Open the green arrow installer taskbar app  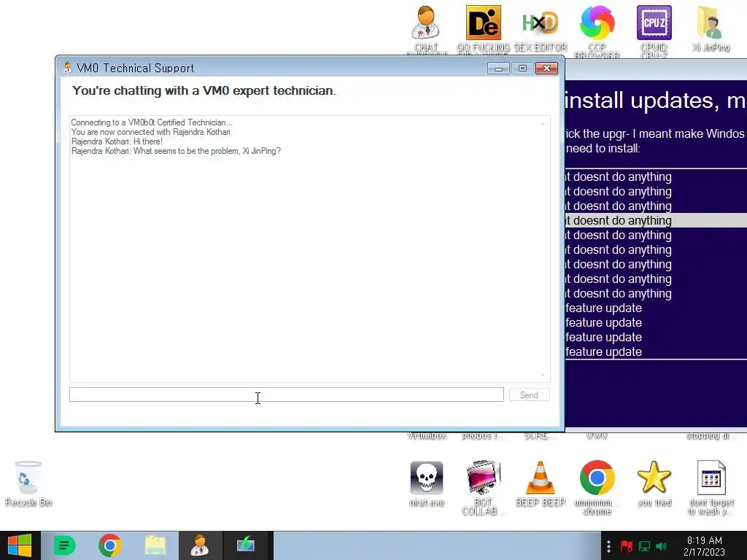pyautogui.click(x=246, y=545)
